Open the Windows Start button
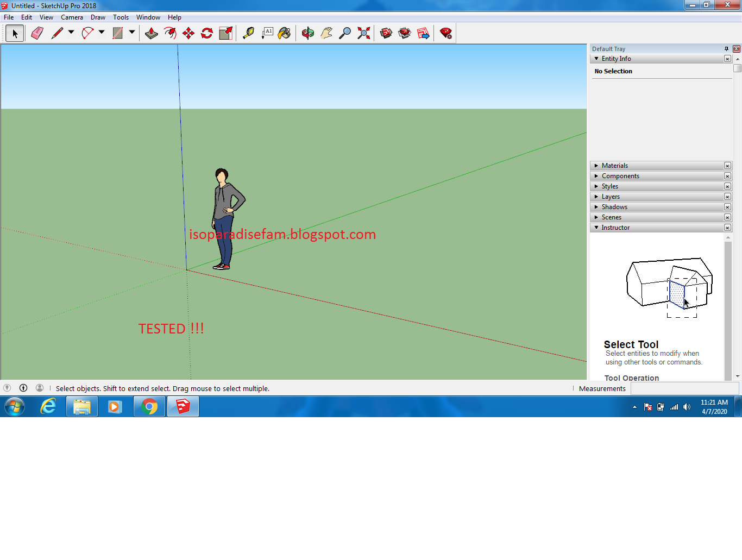Viewport: 742px width, 560px height. [x=15, y=406]
